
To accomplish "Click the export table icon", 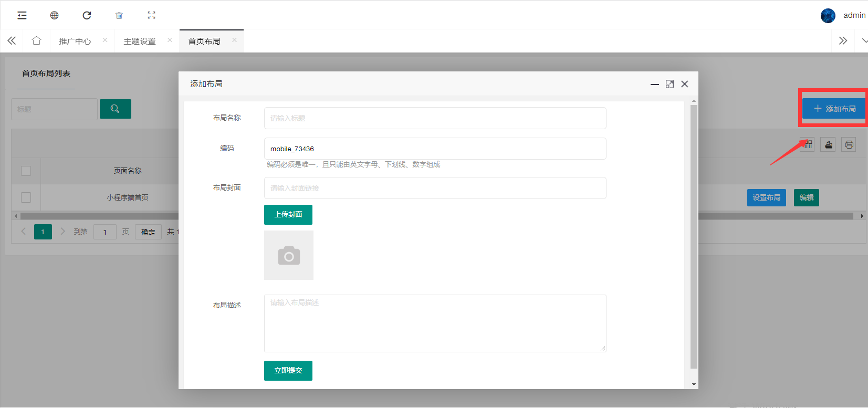I will (x=828, y=144).
